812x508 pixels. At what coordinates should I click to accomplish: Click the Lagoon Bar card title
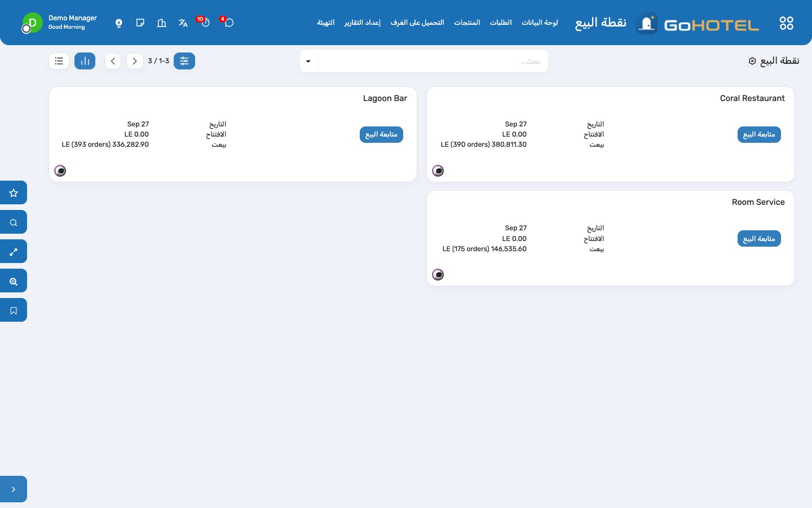tap(385, 98)
